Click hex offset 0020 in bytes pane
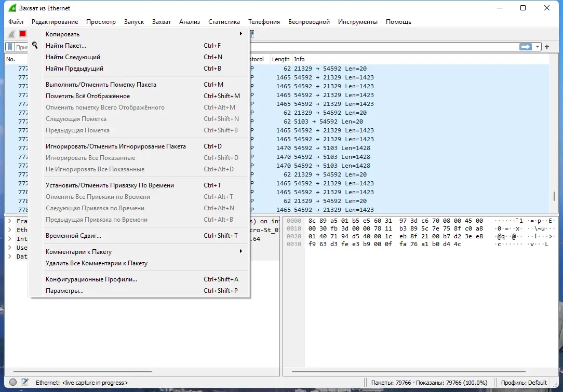The image size is (563, 392). click(294, 236)
